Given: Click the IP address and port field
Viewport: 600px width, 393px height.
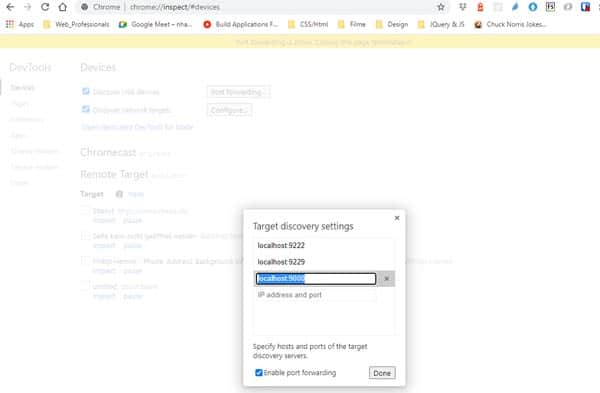Looking at the screenshot, I should [316, 295].
